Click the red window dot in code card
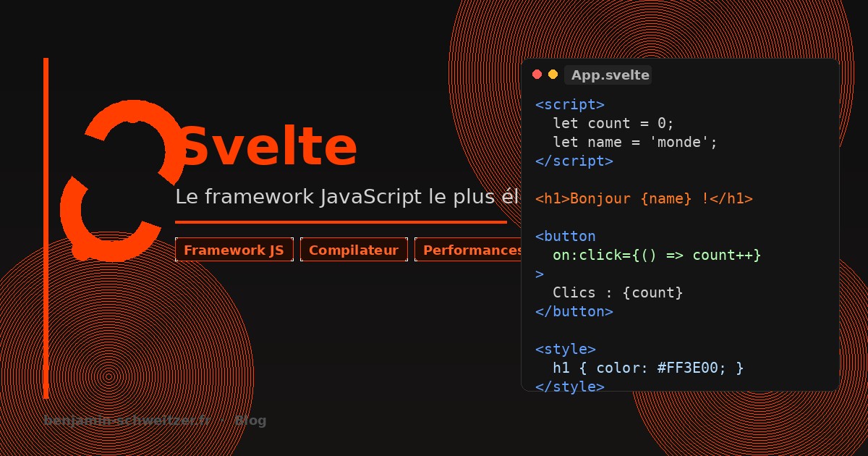 point(537,75)
